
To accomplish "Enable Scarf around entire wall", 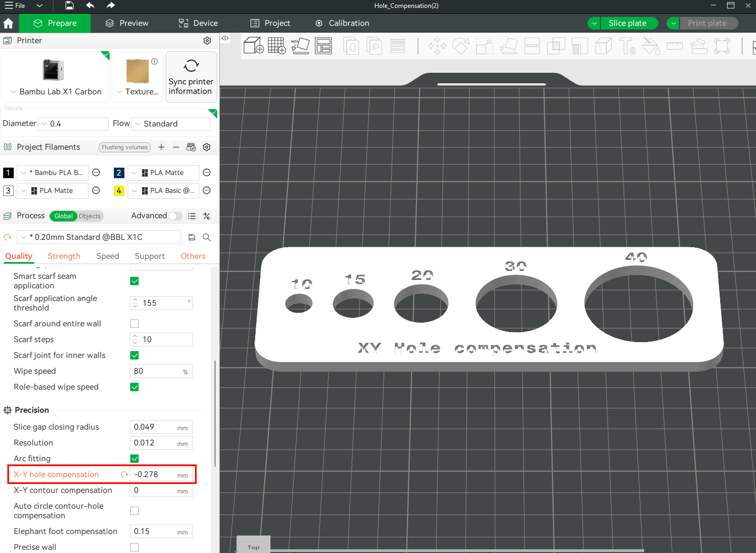I will [x=134, y=324].
